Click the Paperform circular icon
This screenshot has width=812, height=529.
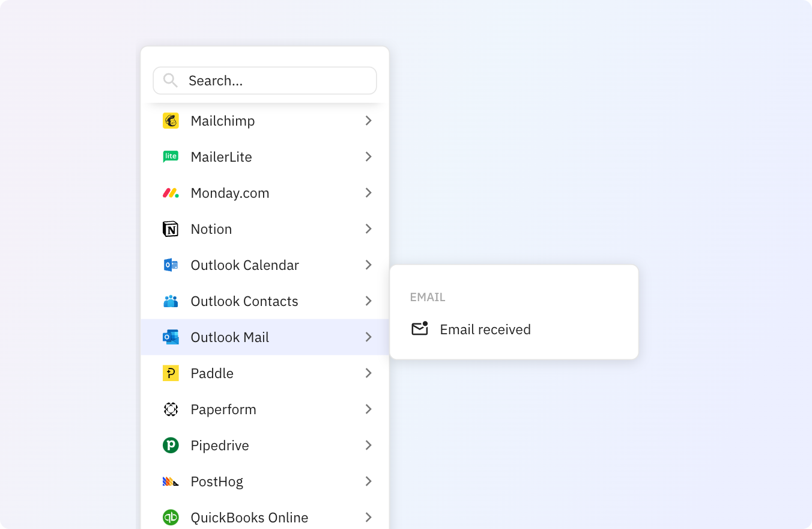[x=171, y=409]
